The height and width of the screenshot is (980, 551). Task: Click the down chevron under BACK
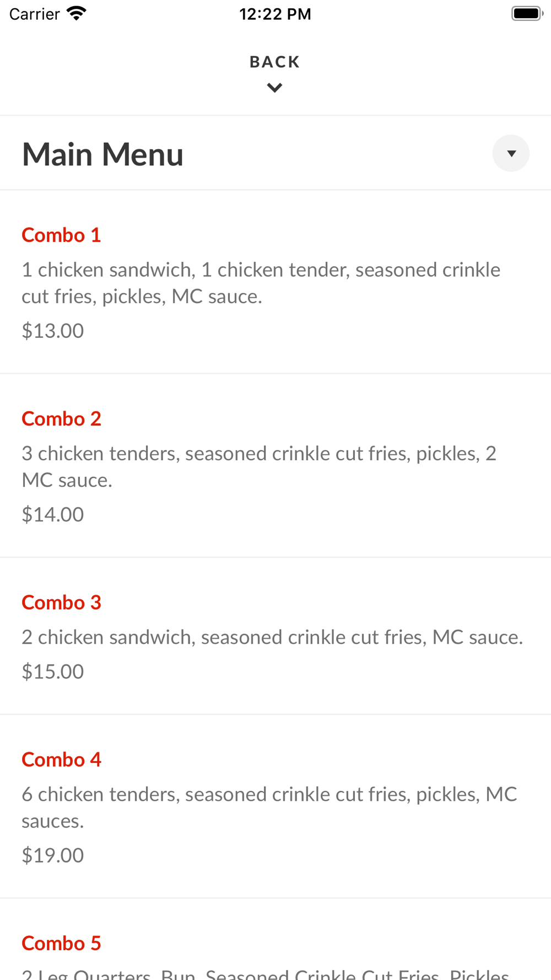(274, 88)
